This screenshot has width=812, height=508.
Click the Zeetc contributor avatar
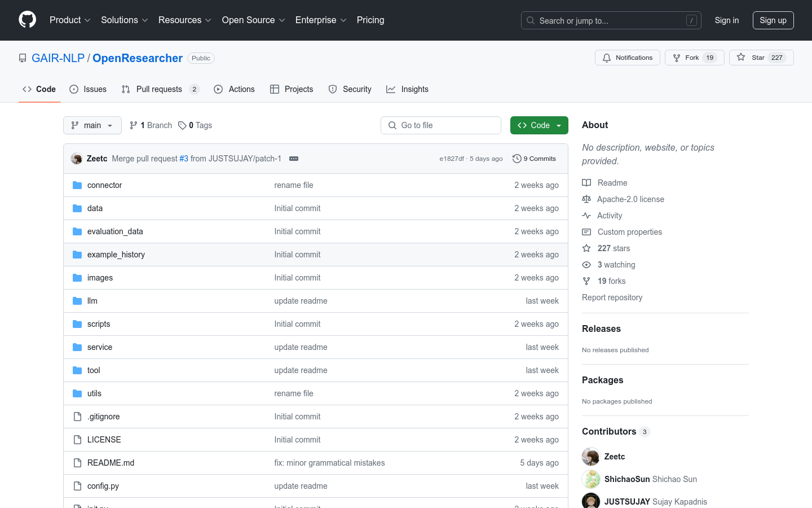pyautogui.click(x=591, y=457)
